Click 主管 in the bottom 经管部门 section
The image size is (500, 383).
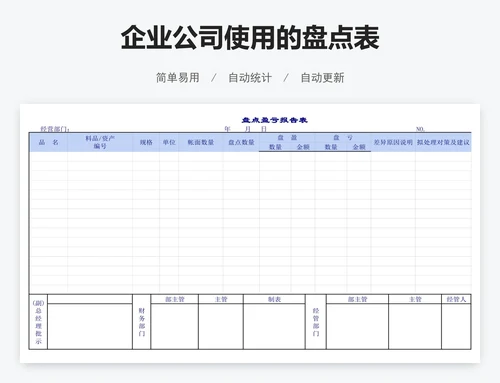point(415,299)
